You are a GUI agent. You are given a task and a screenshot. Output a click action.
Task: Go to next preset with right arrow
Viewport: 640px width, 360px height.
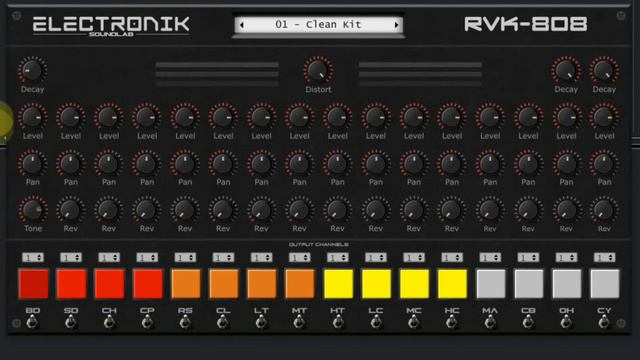[396, 25]
